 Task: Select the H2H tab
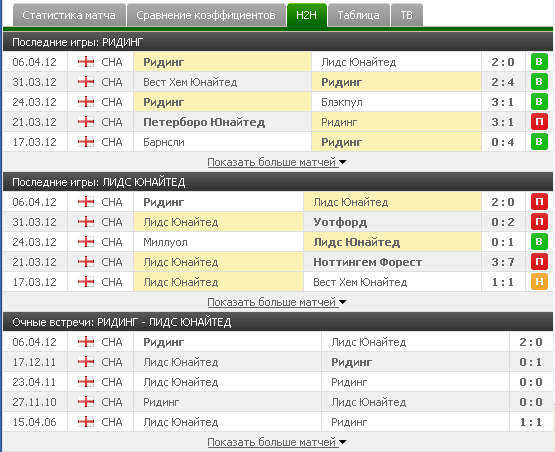307,15
